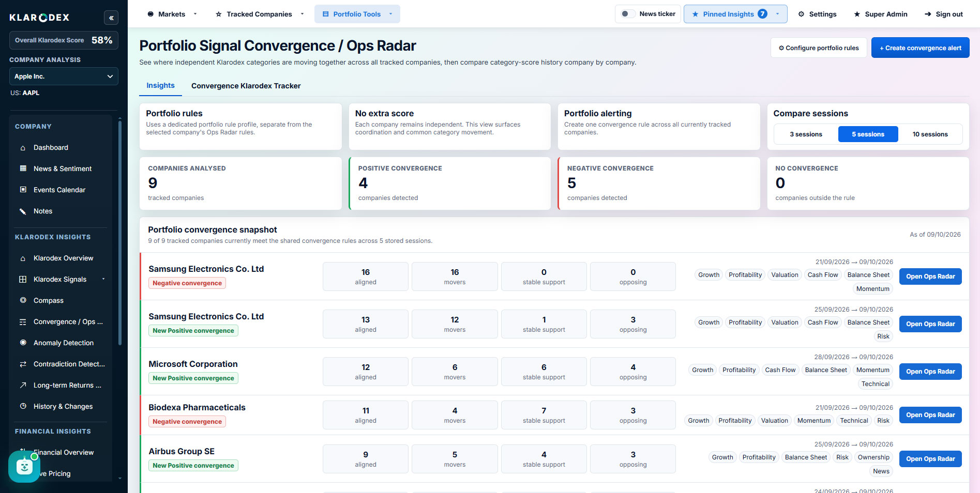Click Ownership tag in Airbus row

click(x=873, y=457)
